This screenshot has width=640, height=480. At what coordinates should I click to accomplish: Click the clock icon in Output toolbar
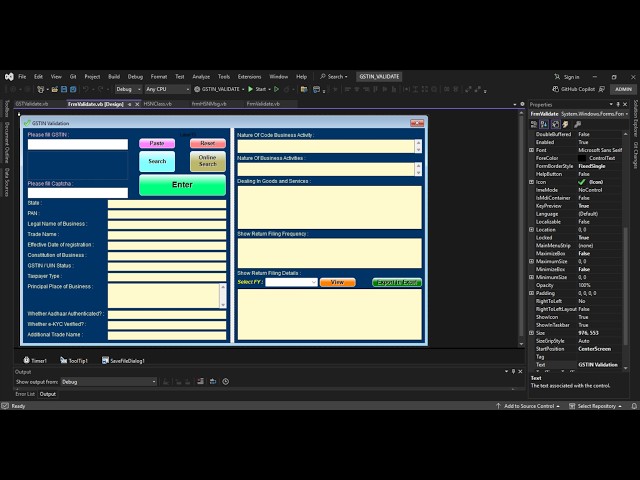click(x=226, y=382)
